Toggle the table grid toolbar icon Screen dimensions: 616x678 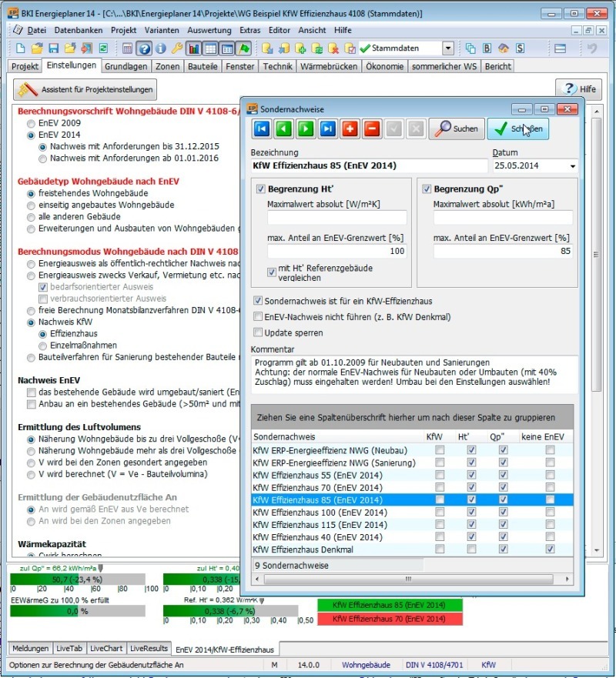coord(211,48)
